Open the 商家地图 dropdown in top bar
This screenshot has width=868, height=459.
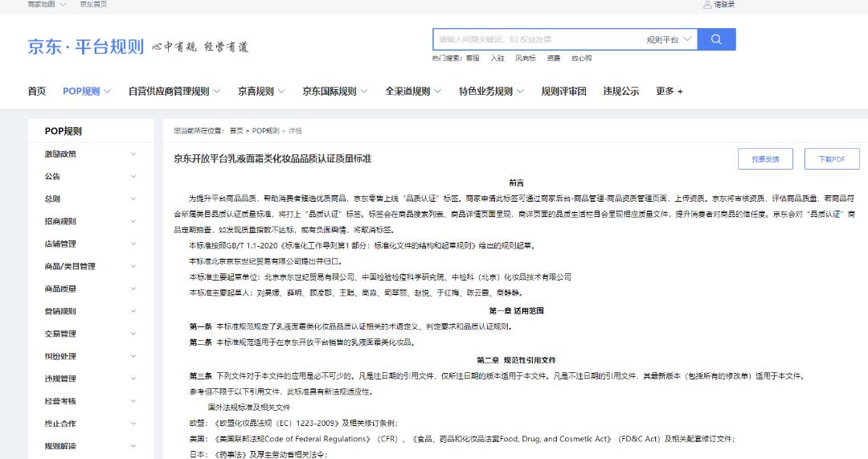click(x=47, y=5)
